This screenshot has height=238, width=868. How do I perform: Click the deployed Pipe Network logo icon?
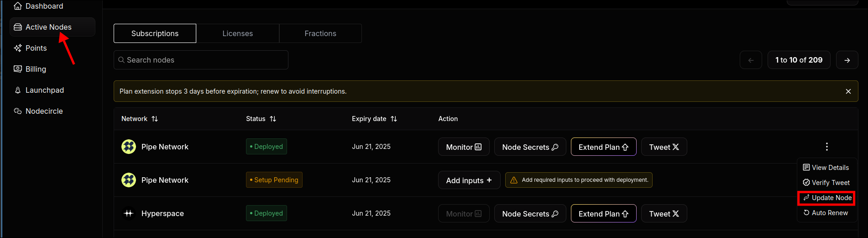coord(129,147)
